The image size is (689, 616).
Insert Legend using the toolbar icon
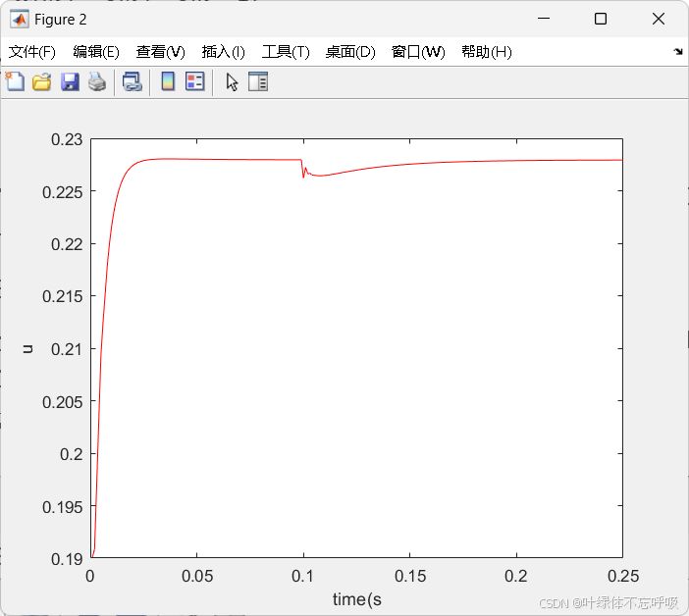coord(194,81)
